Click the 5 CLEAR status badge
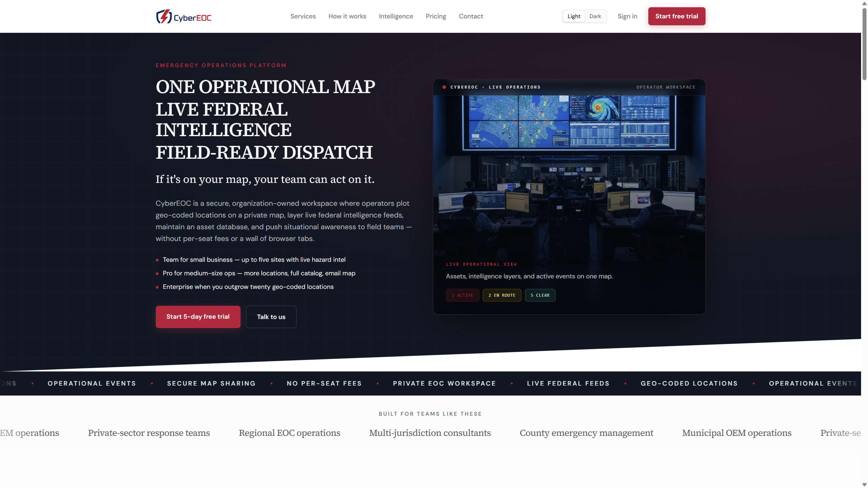Screen dimensions: 868x488 click(x=540, y=295)
